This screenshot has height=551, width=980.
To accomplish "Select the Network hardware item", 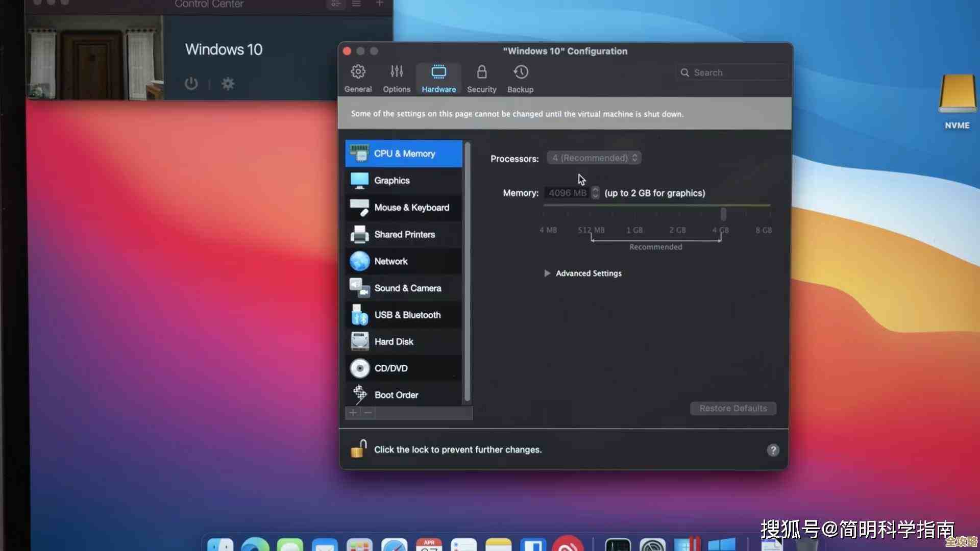I will click(x=391, y=261).
